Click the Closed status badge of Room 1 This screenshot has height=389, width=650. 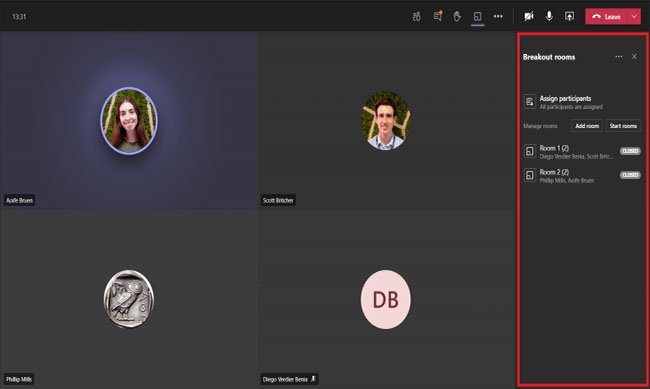coord(630,151)
